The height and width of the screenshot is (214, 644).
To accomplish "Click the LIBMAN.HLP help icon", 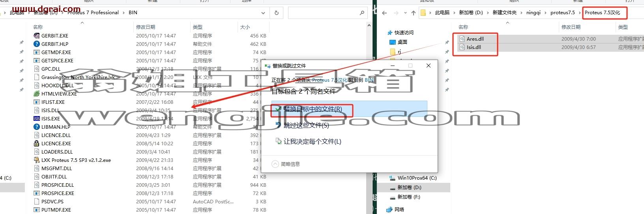I will tap(37, 127).
